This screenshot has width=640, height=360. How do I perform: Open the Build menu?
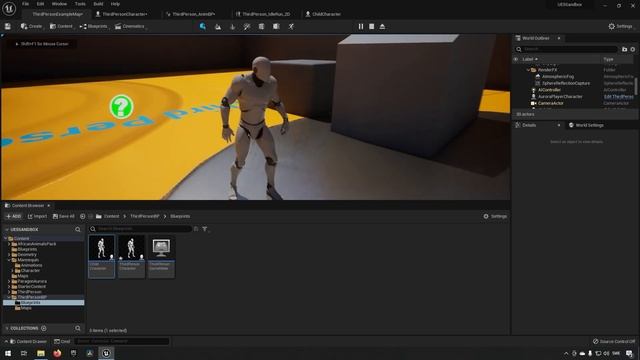click(98, 4)
